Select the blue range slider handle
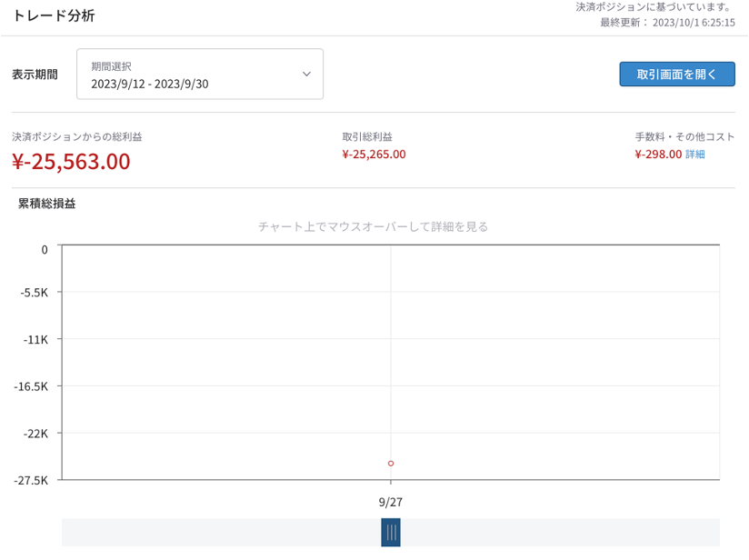 [x=391, y=533]
